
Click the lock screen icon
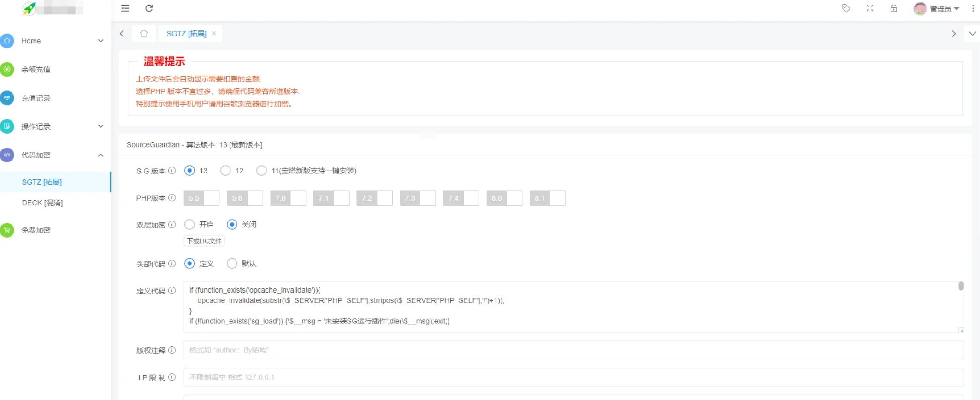(894, 8)
